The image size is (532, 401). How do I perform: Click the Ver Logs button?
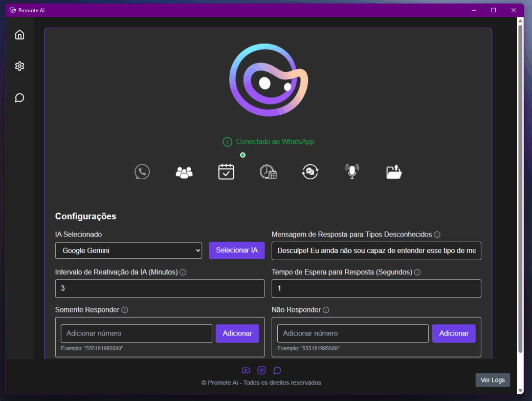coord(493,380)
